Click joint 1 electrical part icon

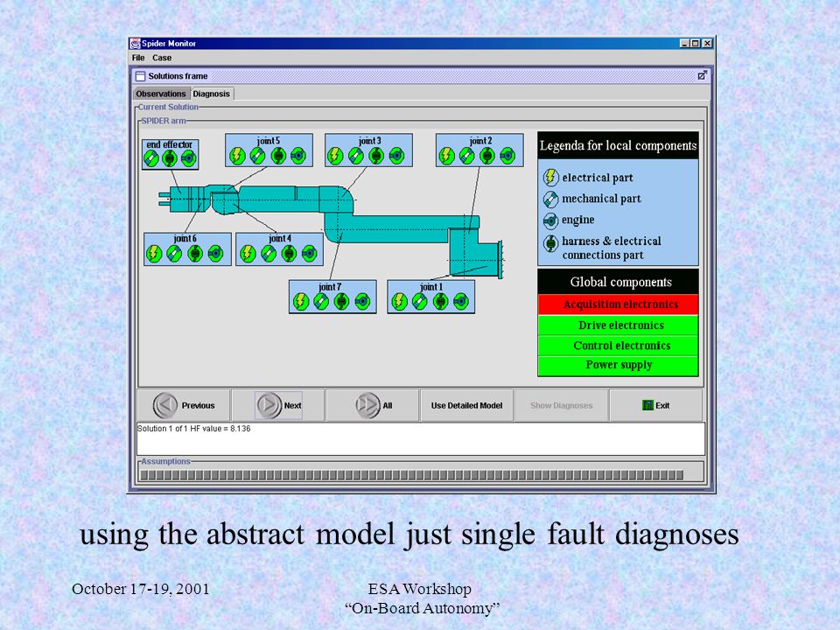399,302
